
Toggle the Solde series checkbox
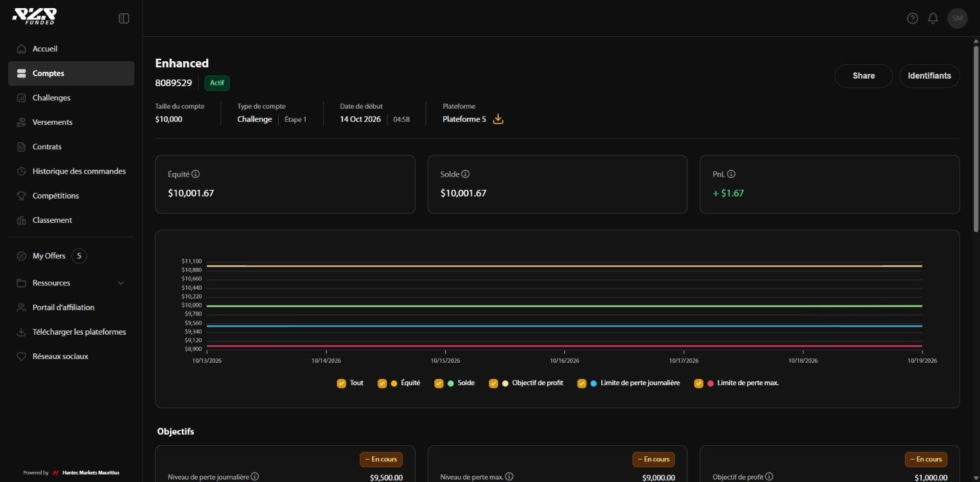(439, 383)
